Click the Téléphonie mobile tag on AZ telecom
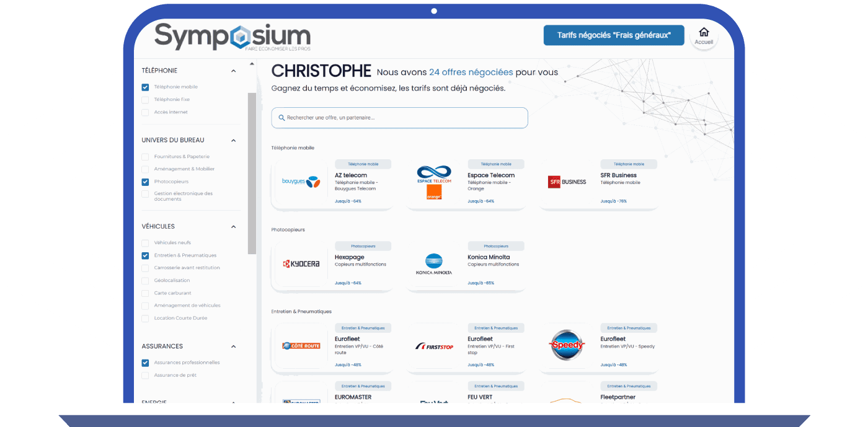 [363, 164]
